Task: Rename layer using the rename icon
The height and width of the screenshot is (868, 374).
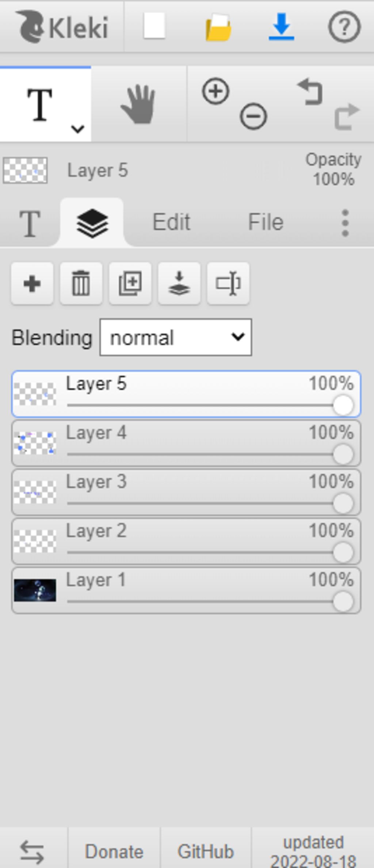Action: click(x=228, y=283)
